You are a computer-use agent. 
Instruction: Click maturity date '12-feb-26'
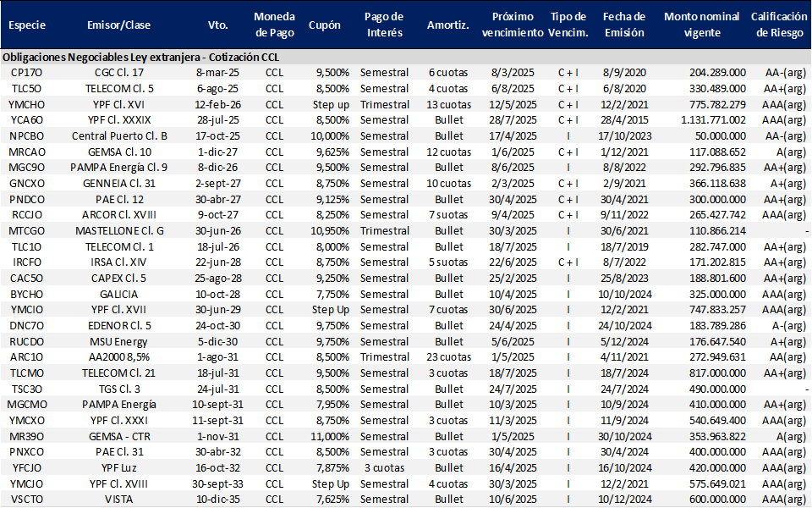coord(217,105)
